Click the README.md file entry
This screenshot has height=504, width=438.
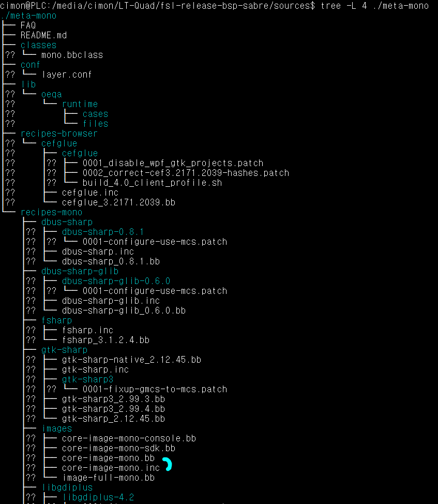point(43,35)
